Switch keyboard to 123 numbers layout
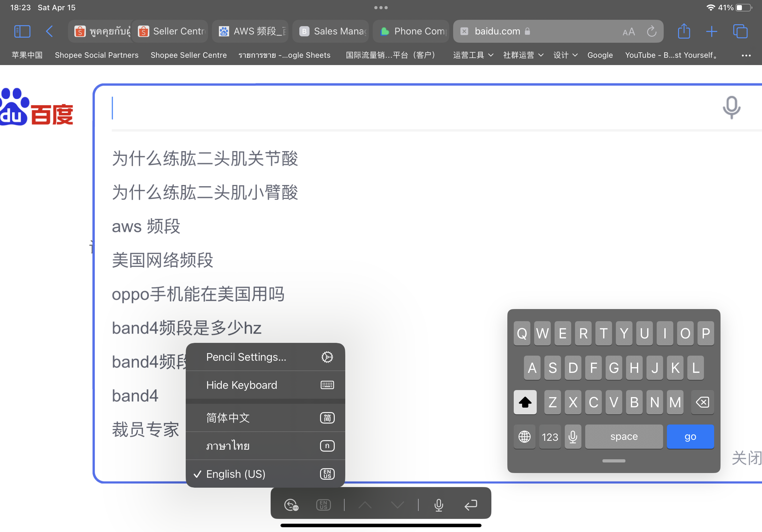 [x=549, y=437]
